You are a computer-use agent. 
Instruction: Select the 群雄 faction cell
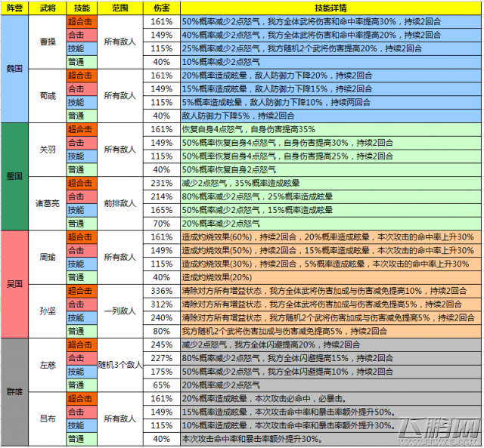click(14, 391)
